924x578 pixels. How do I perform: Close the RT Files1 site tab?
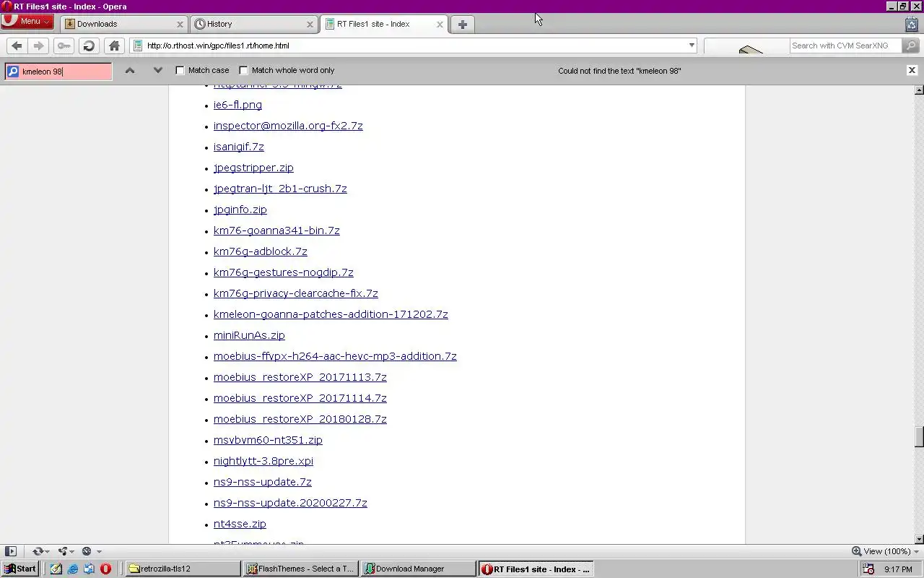[440, 24]
